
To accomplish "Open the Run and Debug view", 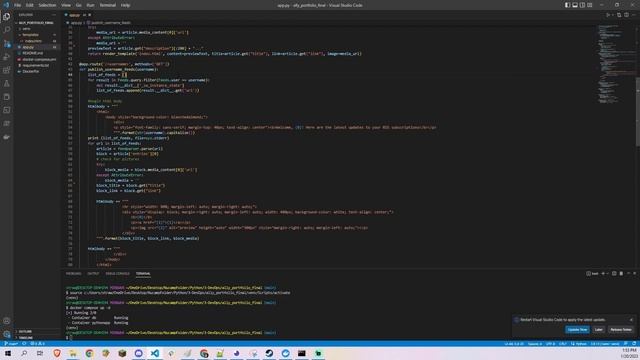I will pyautogui.click(x=7, y=57).
